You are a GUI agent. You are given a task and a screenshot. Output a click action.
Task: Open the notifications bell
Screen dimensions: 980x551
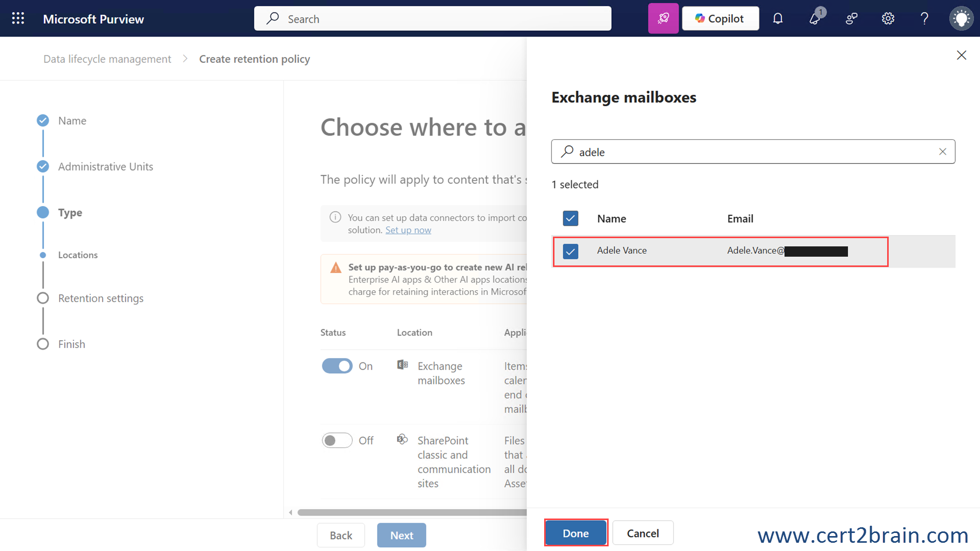778,19
